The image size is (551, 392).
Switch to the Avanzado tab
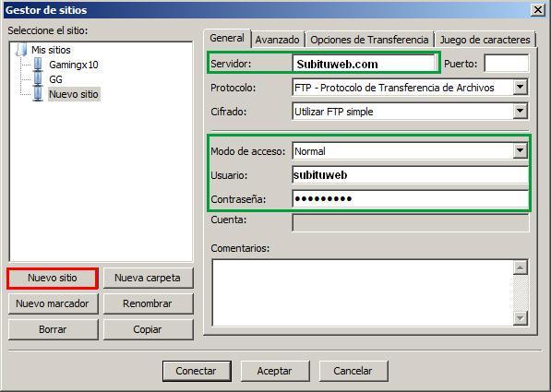(x=277, y=40)
